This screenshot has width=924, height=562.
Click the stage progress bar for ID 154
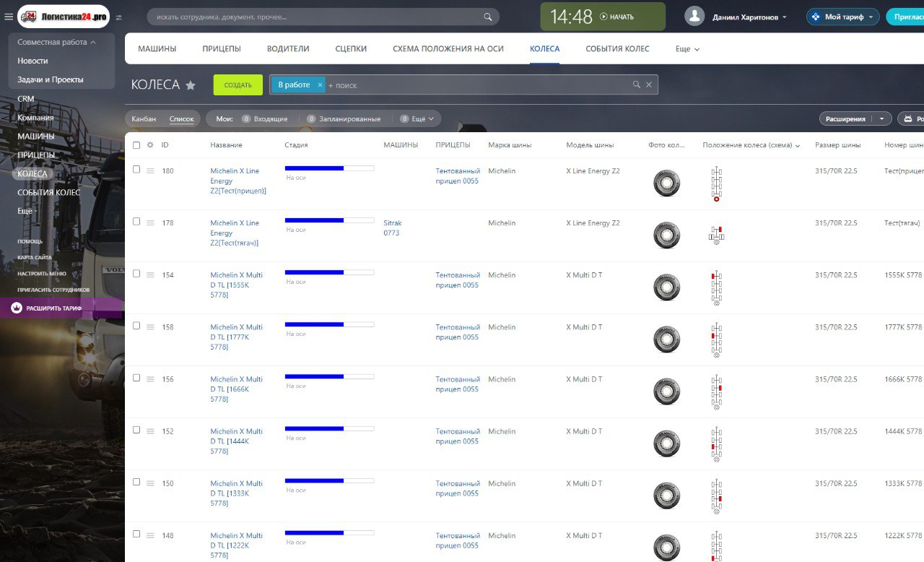(x=330, y=272)
